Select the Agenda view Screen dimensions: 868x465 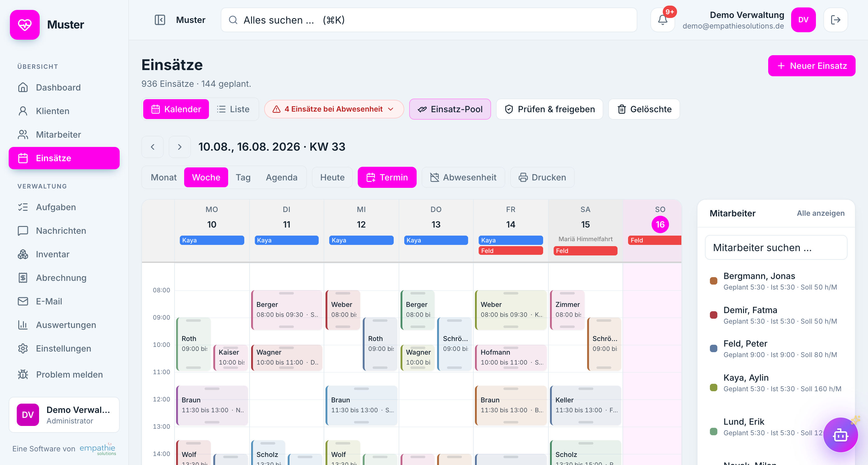[281, 177]
